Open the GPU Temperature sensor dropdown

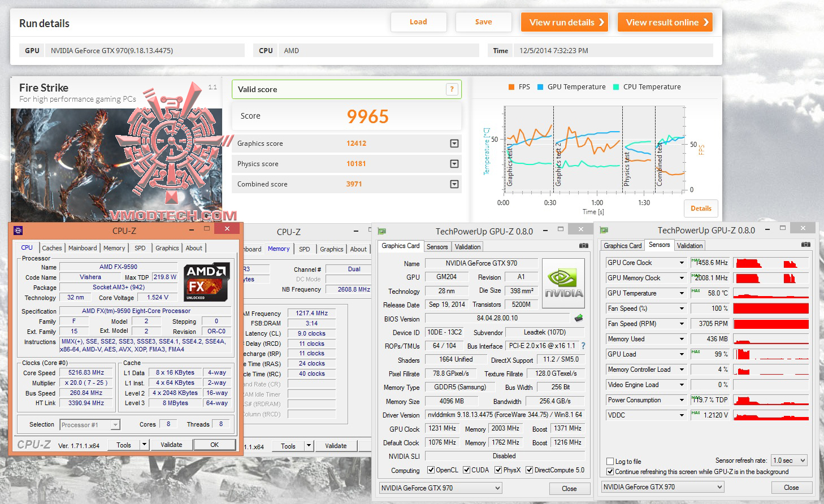[x=682, y=293]
